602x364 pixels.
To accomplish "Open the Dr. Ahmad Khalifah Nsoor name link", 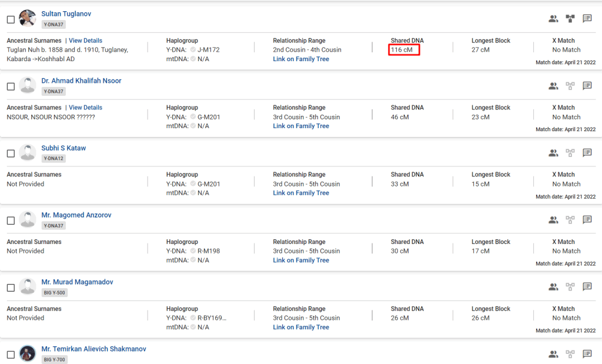I will pos(81,81).
